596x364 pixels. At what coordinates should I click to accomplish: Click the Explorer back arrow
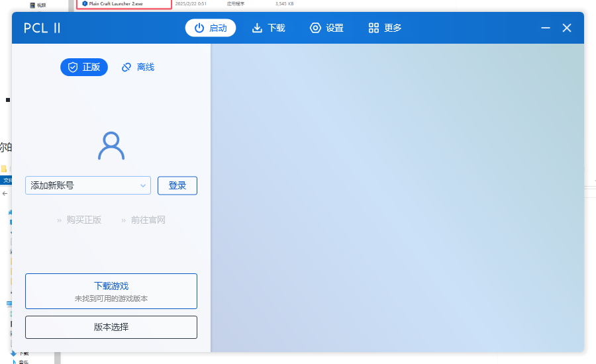(5, 193)
